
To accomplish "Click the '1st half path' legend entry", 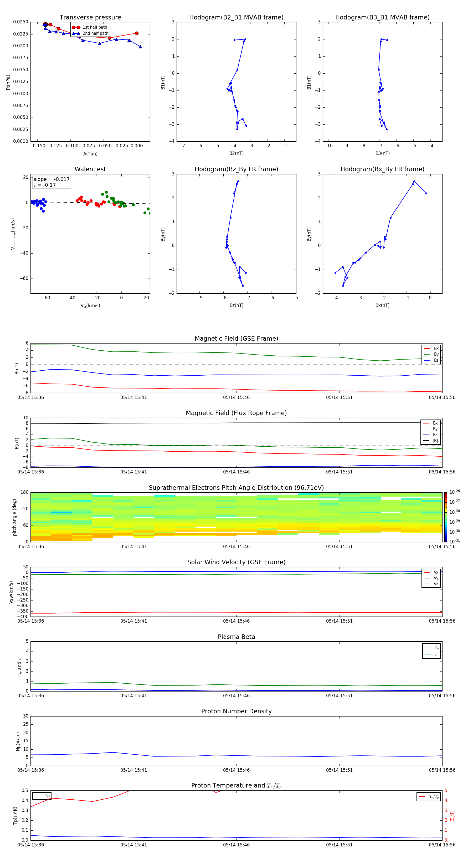I will click(x=90, y=27).
